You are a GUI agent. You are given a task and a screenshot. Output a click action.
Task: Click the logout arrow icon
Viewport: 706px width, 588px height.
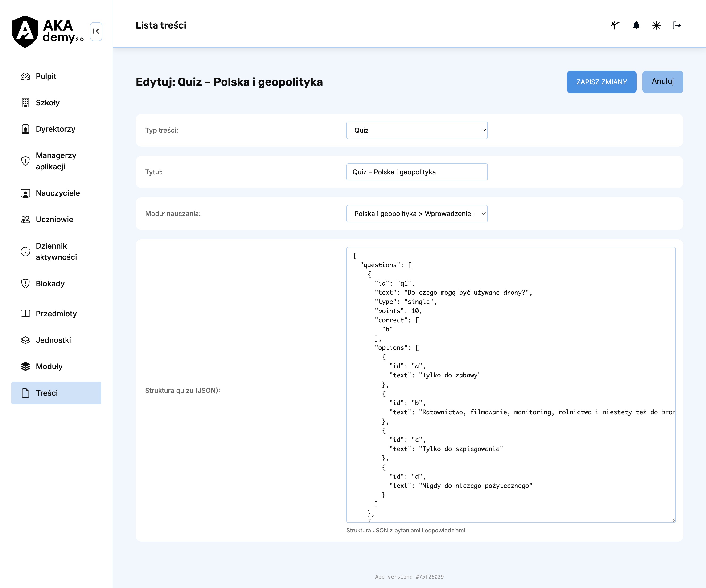676,25
